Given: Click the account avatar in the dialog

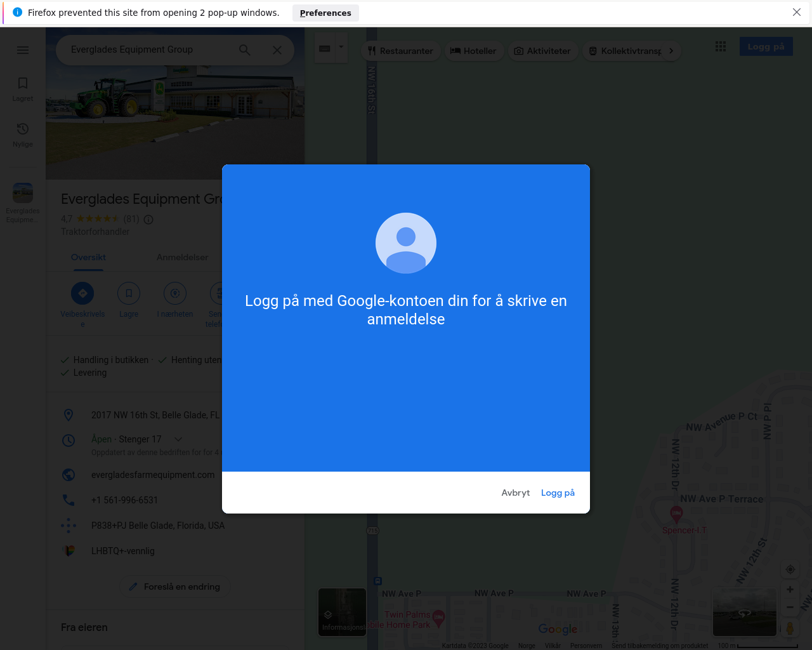Looking at the screenshot, I should 406,243.
